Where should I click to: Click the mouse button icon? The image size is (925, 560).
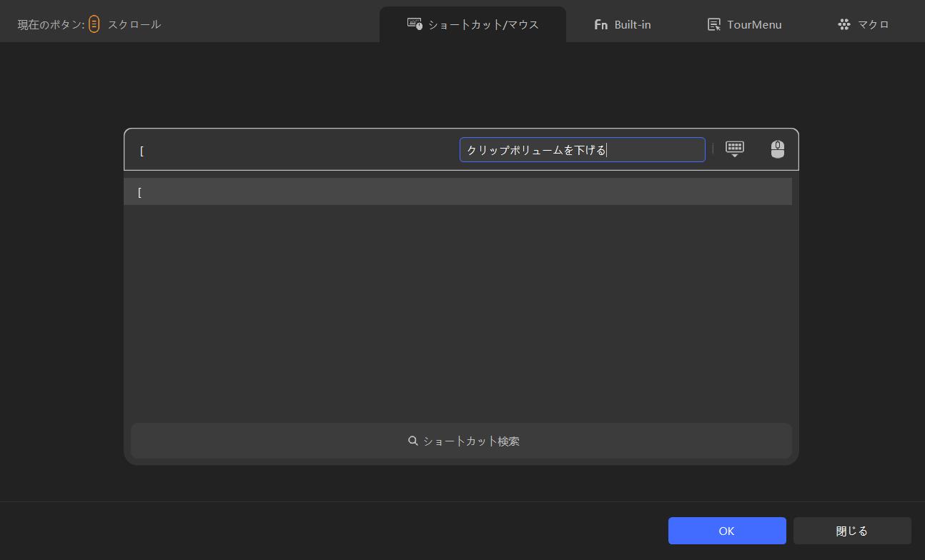pos(777,149)
